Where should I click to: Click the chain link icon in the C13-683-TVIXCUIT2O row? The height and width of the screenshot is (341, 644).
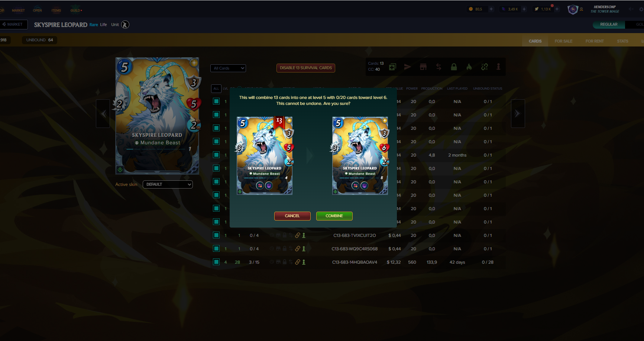(297, 235)
